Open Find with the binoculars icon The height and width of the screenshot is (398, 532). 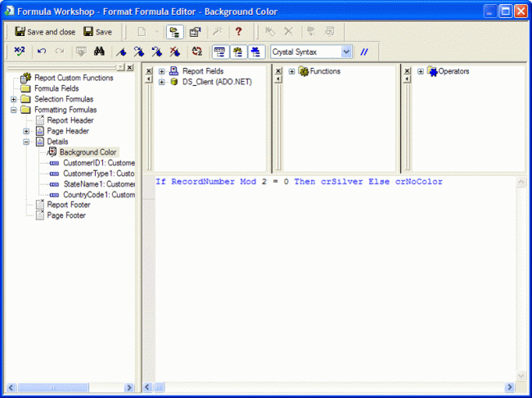pos(100,52)
